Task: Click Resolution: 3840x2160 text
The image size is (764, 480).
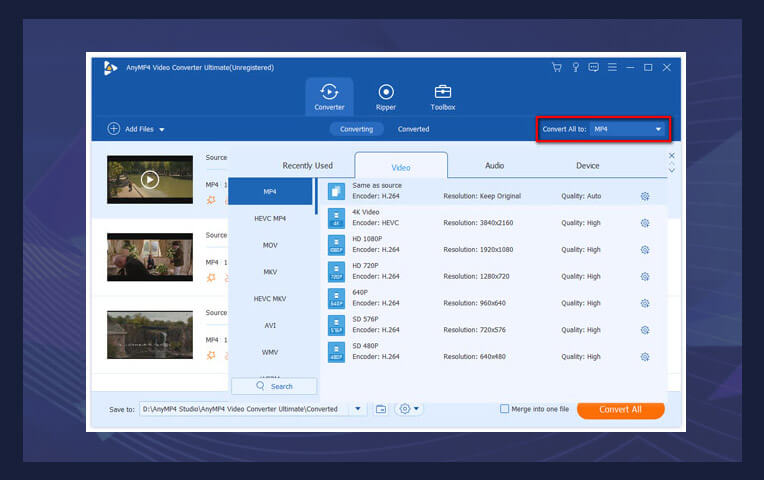Action: coord(478,223)
